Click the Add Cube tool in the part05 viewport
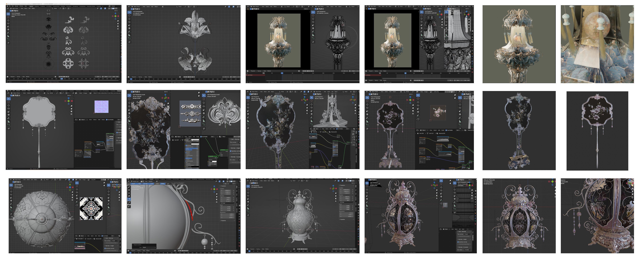Image resolution: width=644 pixels, height=258 pixels. [x=129, y=38]
